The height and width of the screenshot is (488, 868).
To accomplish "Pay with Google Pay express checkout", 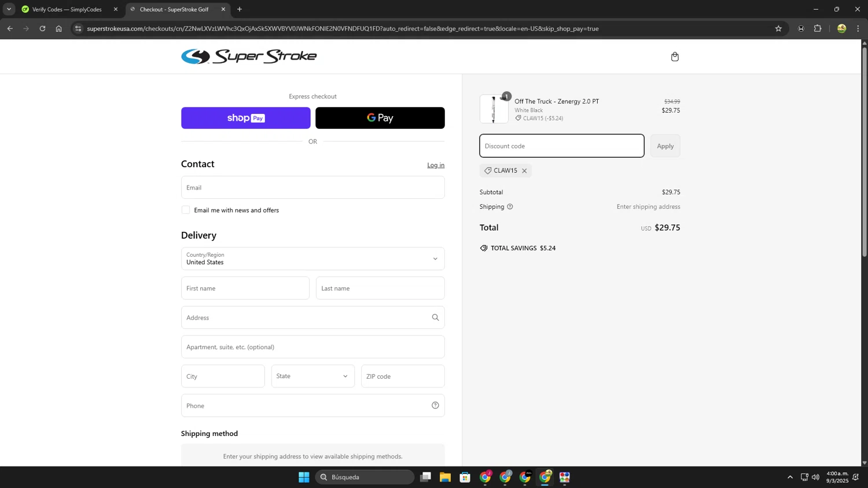I will point(380,118).
